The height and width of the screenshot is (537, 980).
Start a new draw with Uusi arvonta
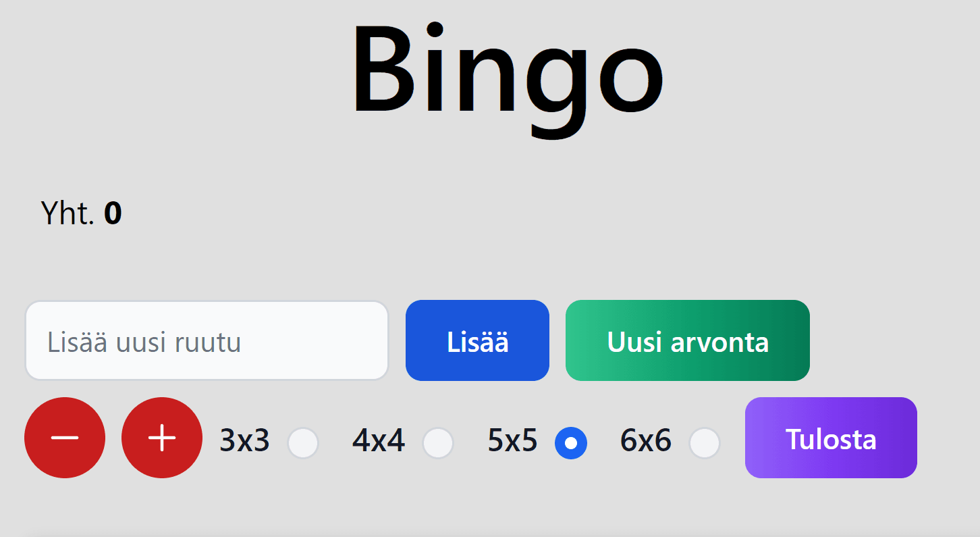pyautogui.click(x=687, y=340)
